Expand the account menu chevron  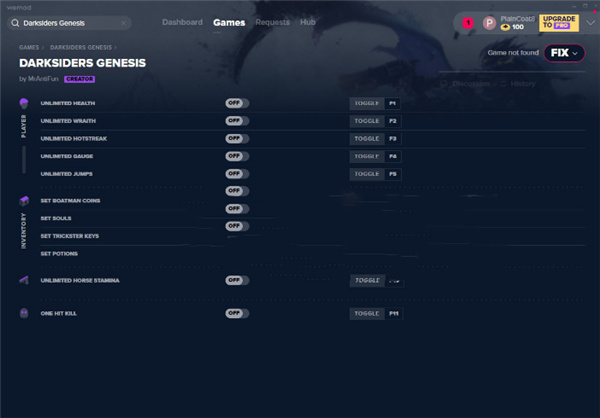590,23
